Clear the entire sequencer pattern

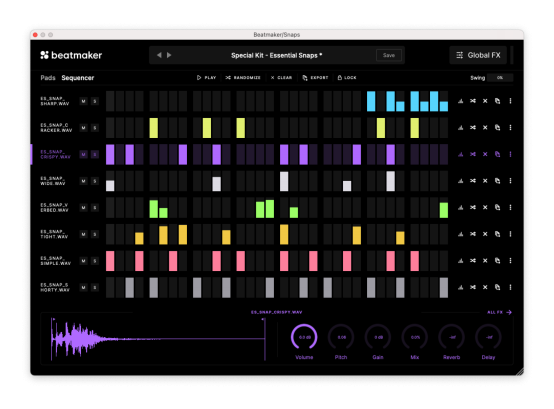[281, 78]
